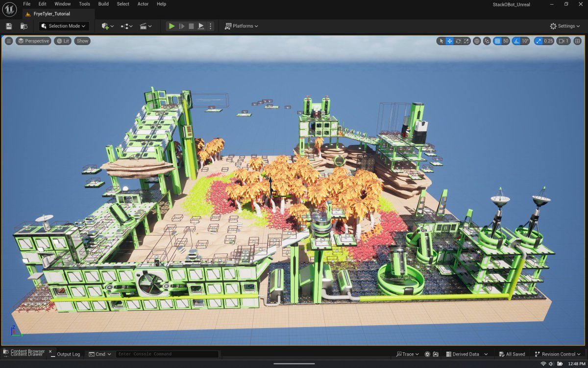Open the Tools menu
Screen dimensions: 588x368
coord(84,4)
